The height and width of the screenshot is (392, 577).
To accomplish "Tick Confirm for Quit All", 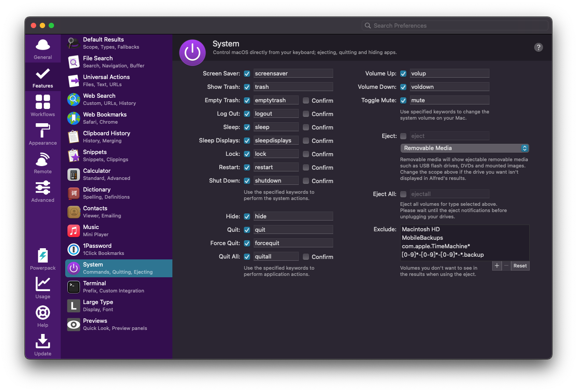I will click(306, 257).
